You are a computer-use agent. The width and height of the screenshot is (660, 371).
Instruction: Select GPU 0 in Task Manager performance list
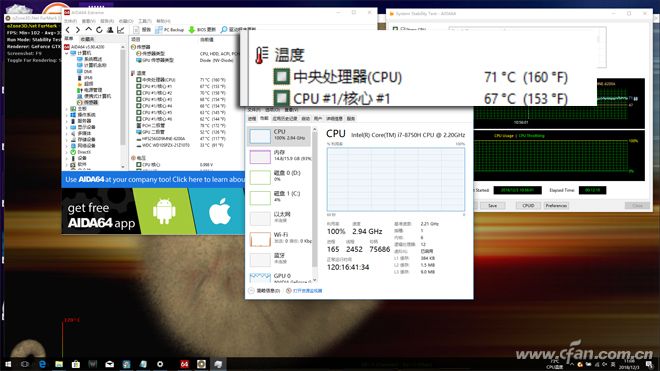(279, 278)
